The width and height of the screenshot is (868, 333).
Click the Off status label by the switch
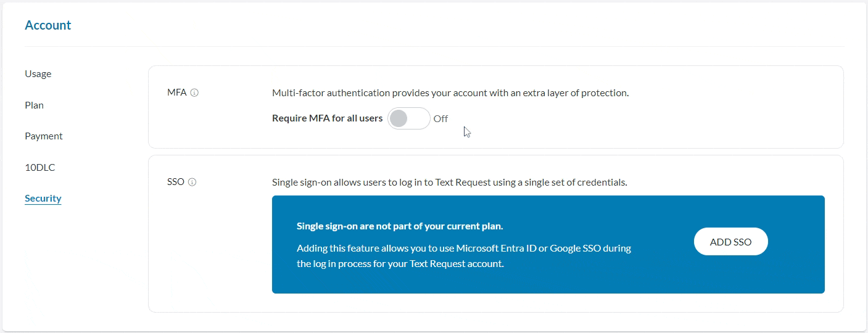440,118
